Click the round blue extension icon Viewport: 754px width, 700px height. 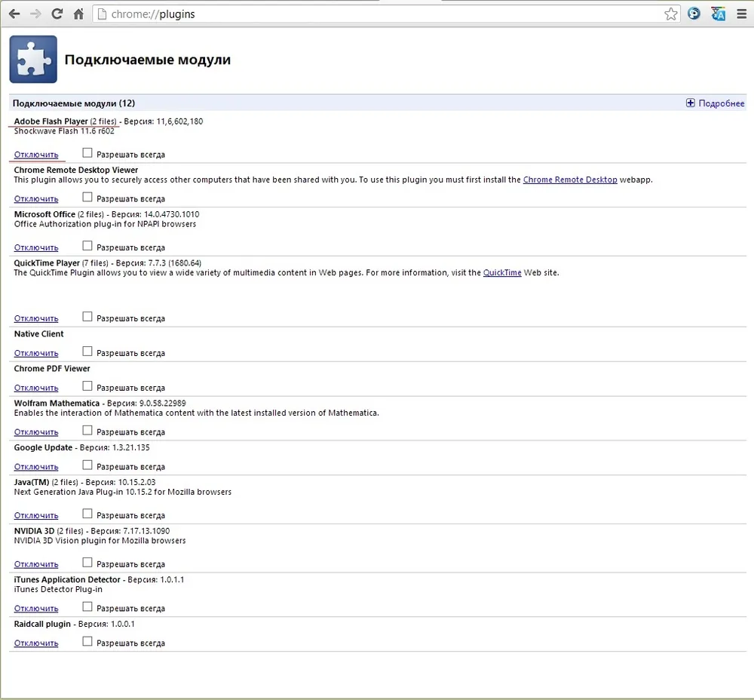[694, 14]
